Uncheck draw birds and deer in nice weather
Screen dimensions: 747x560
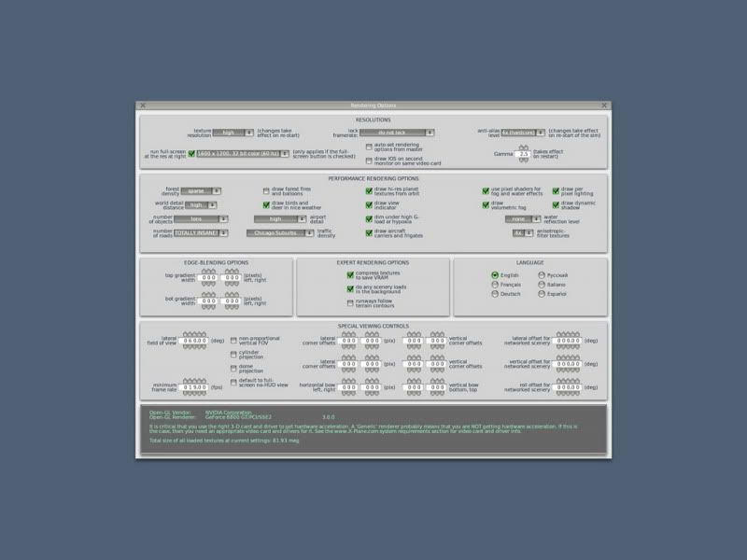266,205
